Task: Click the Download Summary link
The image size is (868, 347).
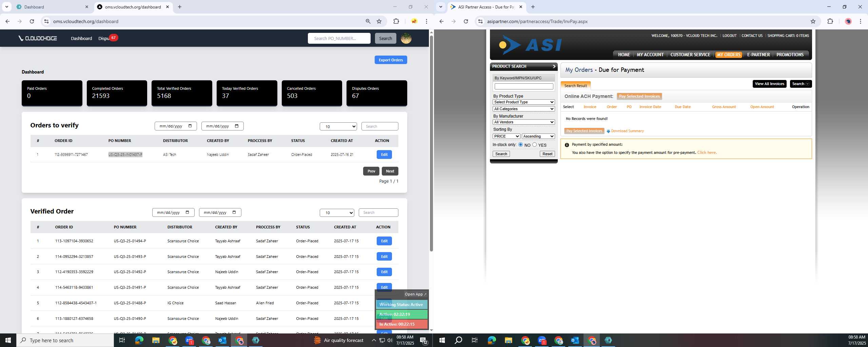Action: pos(627,131)
